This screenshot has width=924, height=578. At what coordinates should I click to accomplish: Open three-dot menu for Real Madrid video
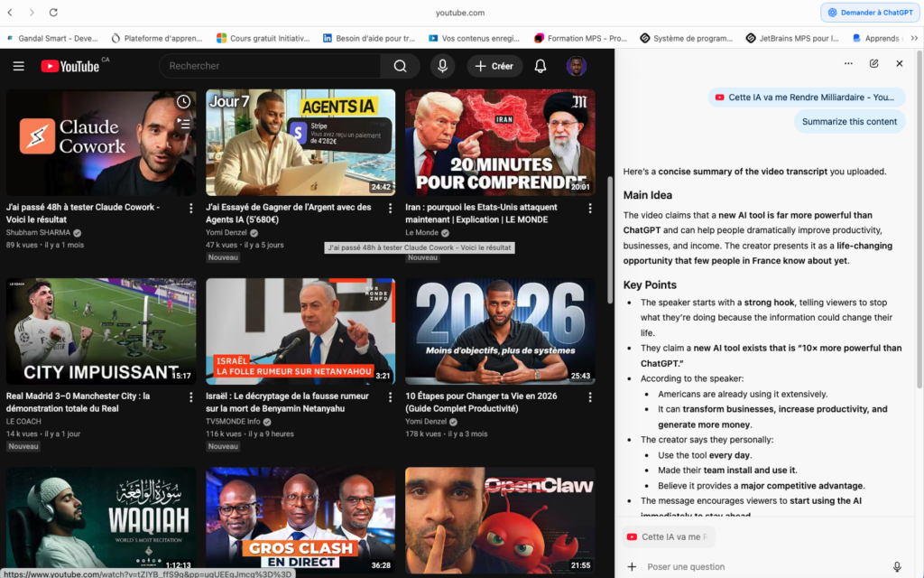point(190,397)
